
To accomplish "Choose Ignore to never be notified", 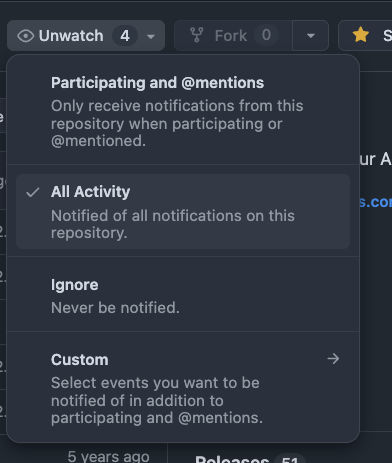I will click(x=183, y=296).
